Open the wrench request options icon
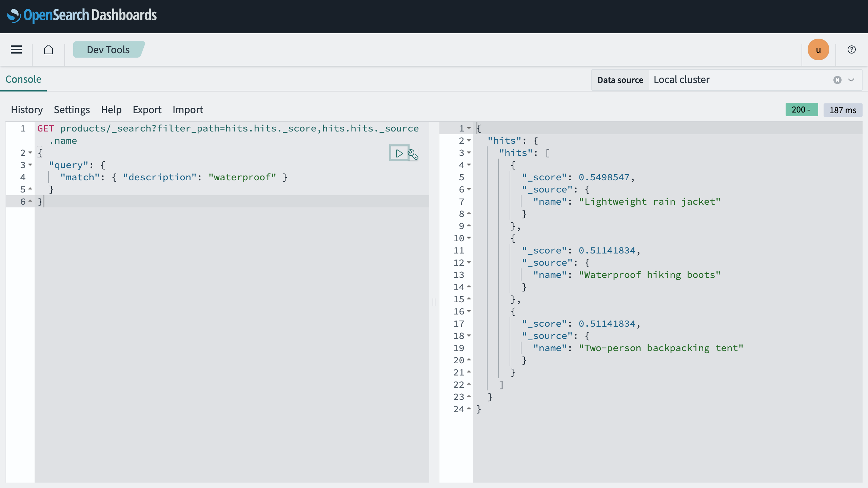 pos(413,154)
